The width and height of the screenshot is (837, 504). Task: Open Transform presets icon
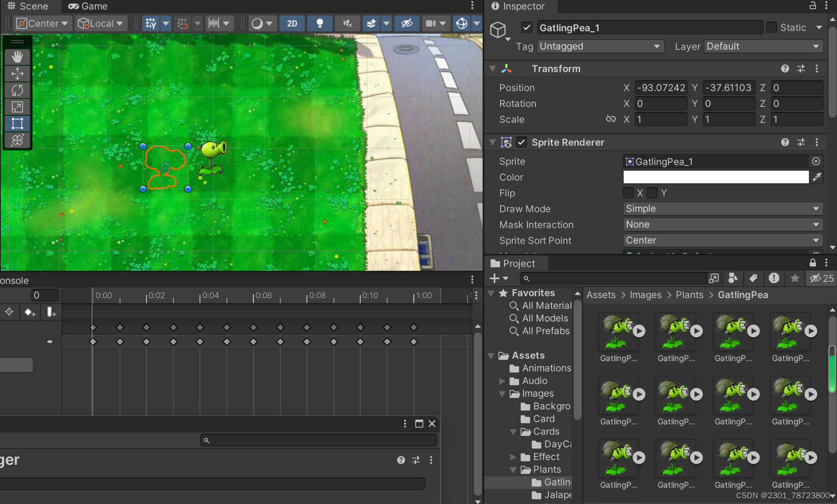(x=801, y=69)
